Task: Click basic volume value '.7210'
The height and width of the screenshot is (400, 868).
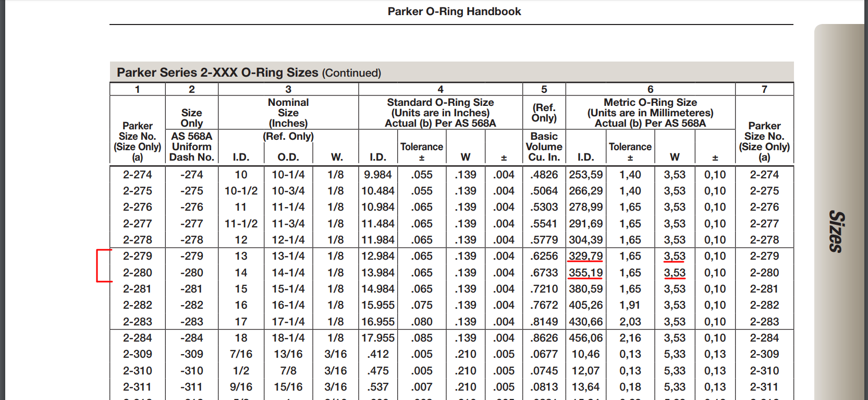Action: pos(544,289)
